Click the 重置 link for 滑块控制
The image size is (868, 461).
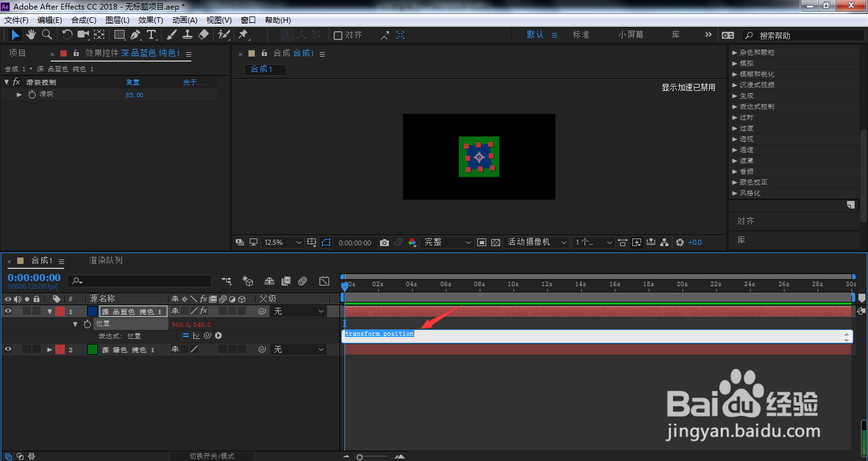[132, 82]
